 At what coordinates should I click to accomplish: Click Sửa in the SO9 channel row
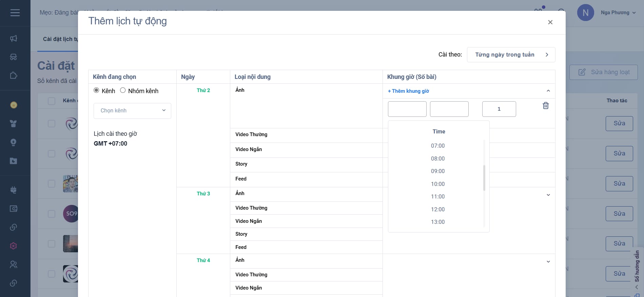(619, 214)
